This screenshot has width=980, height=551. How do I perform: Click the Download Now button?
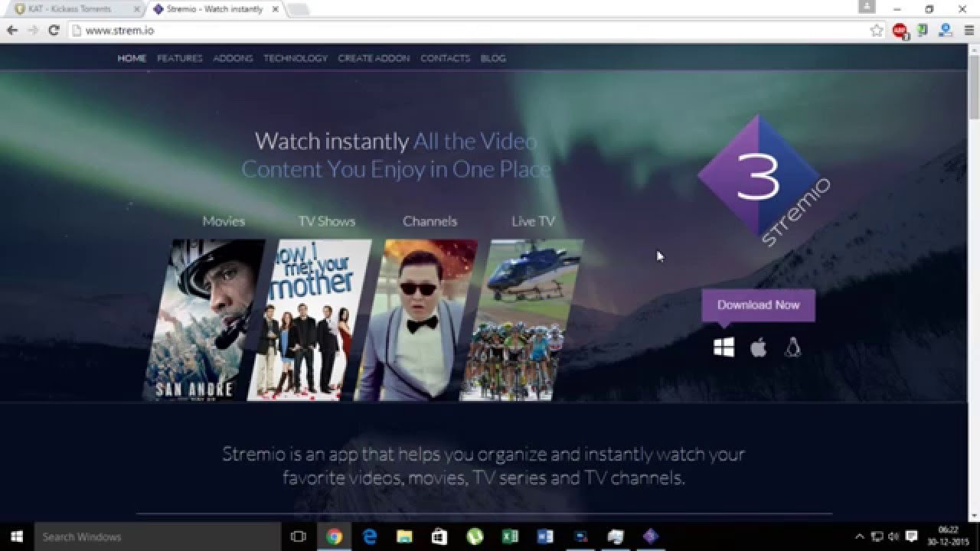pos(759,305)
